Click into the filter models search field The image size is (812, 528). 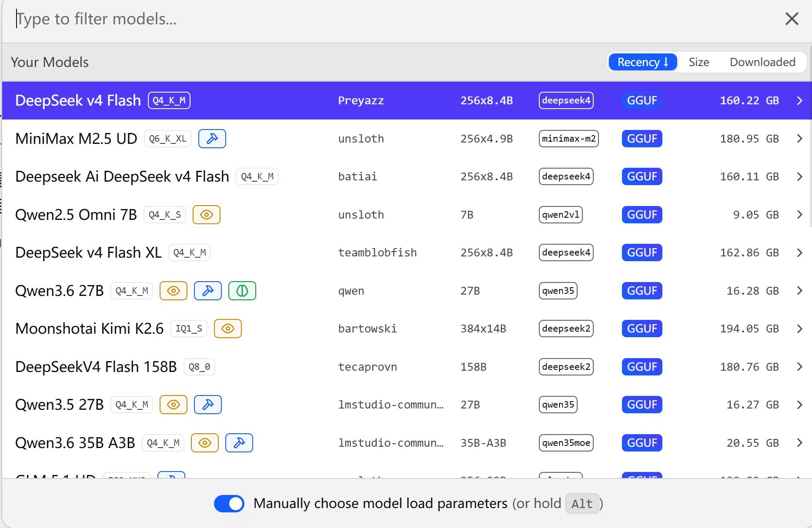(391, 19)
